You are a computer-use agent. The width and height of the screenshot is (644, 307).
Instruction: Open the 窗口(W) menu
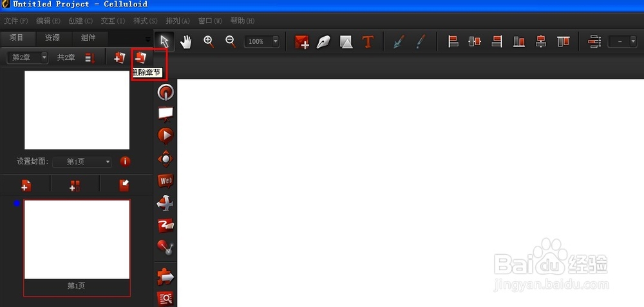tap(211, 21)
